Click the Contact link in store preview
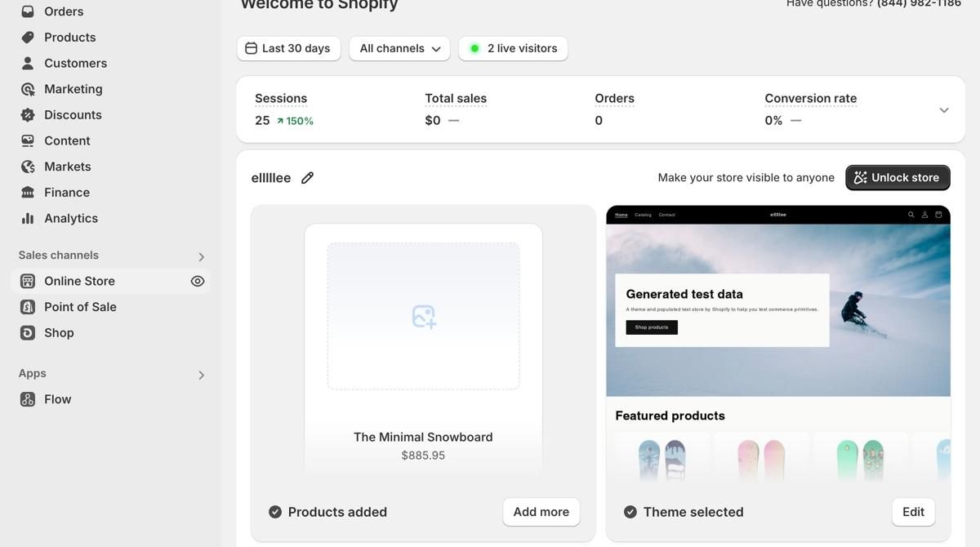Viewport: 980px width, 547px height. [666, 215]
